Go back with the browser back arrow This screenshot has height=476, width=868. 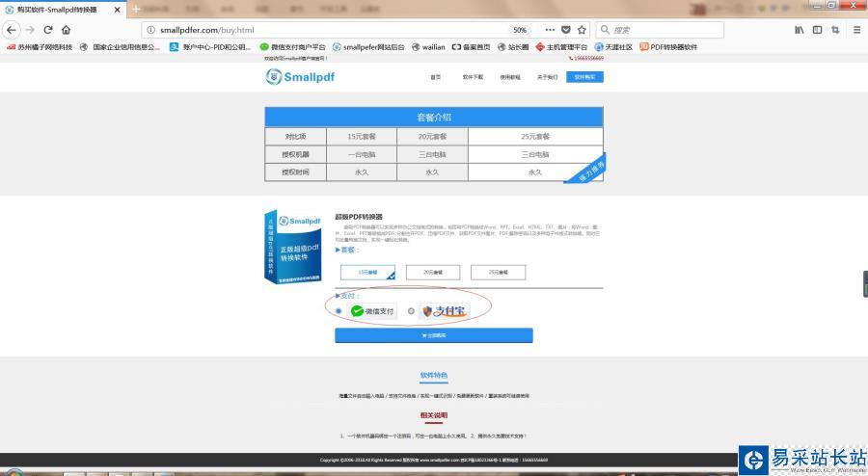pyautogui.click(x=12, y=30)
